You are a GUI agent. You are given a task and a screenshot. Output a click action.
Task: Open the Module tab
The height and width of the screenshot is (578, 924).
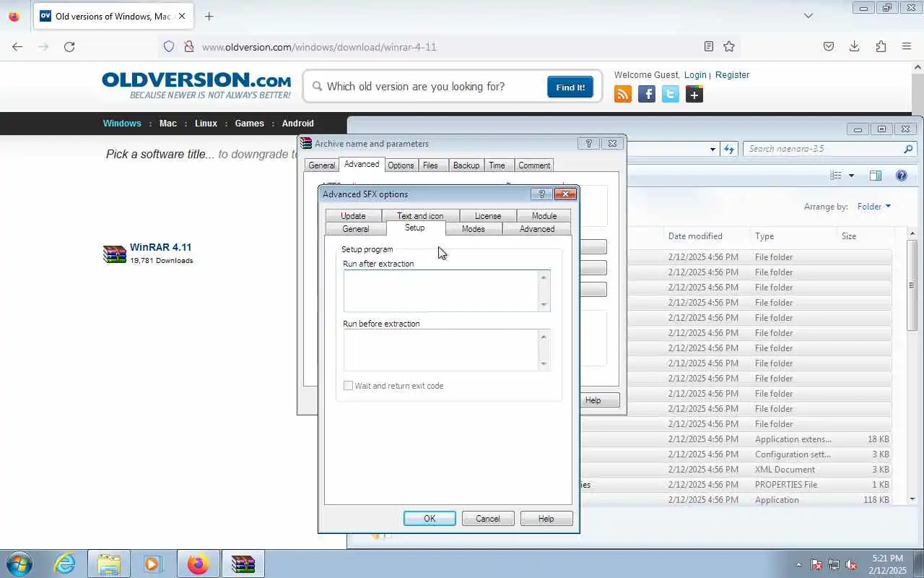(x=544, y=215)
